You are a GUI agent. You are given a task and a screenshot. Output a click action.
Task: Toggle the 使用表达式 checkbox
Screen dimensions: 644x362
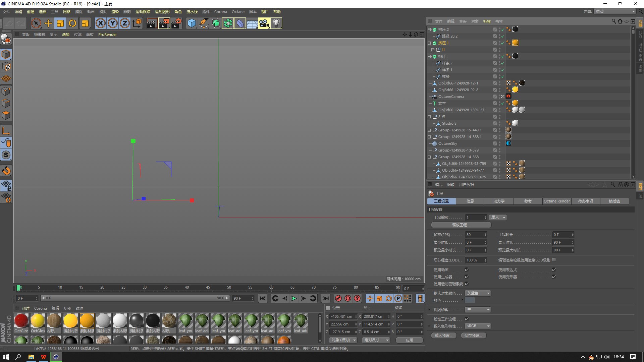[x=554, y=269]
